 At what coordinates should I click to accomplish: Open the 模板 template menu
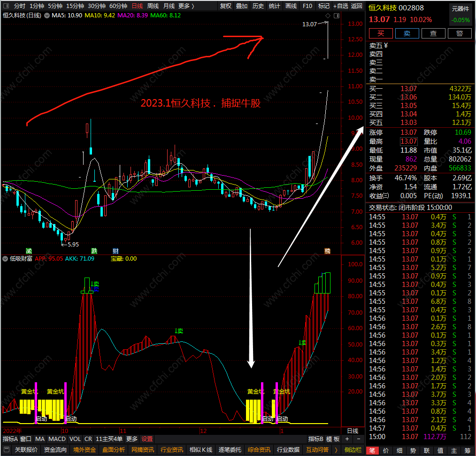(333, 439)
